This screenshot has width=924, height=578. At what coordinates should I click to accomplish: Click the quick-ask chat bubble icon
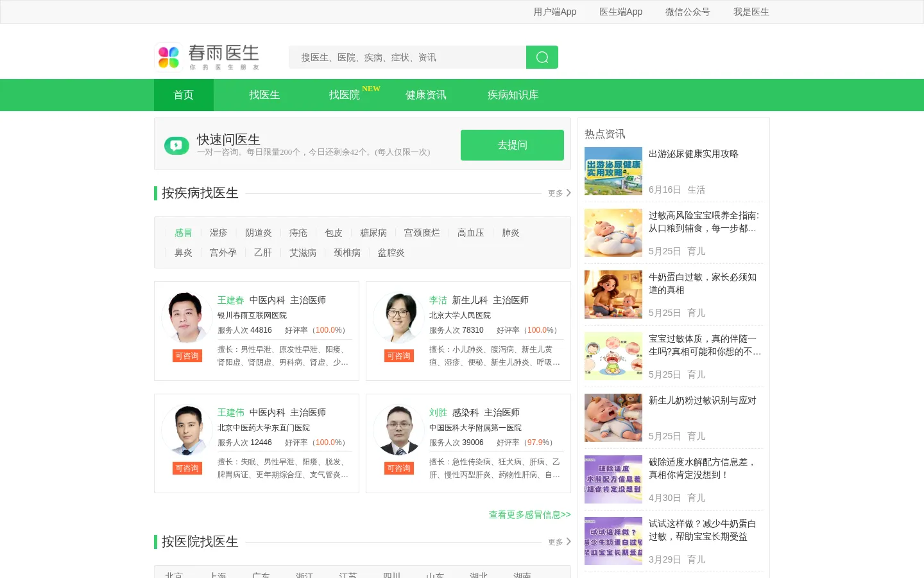click(x=176, y=145)
